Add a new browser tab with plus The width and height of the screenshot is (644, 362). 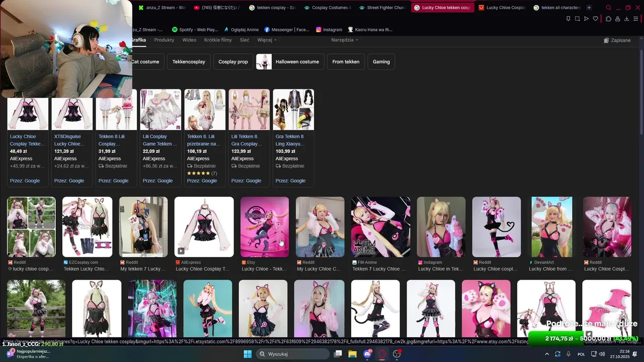point(589,8)
